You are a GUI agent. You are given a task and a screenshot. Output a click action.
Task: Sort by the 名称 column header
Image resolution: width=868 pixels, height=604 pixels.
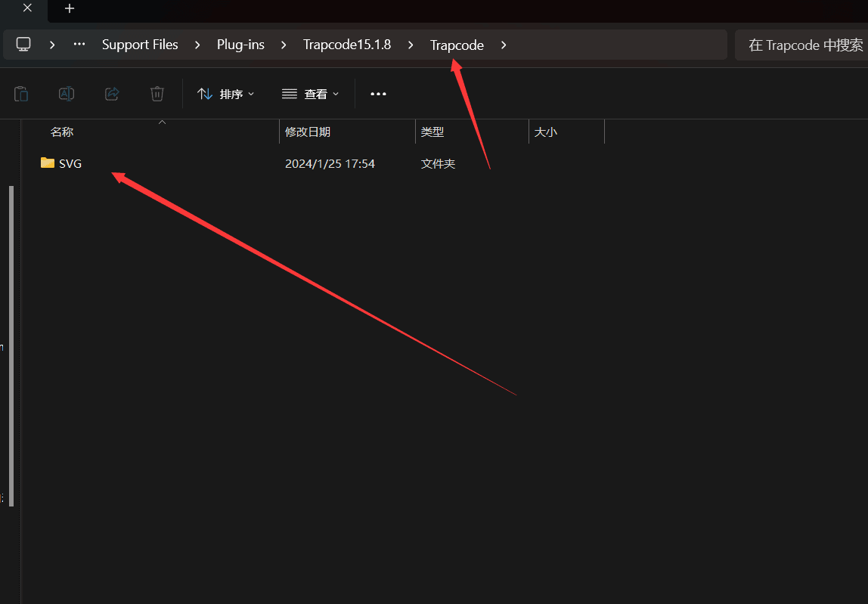click(x=62, y=132)
